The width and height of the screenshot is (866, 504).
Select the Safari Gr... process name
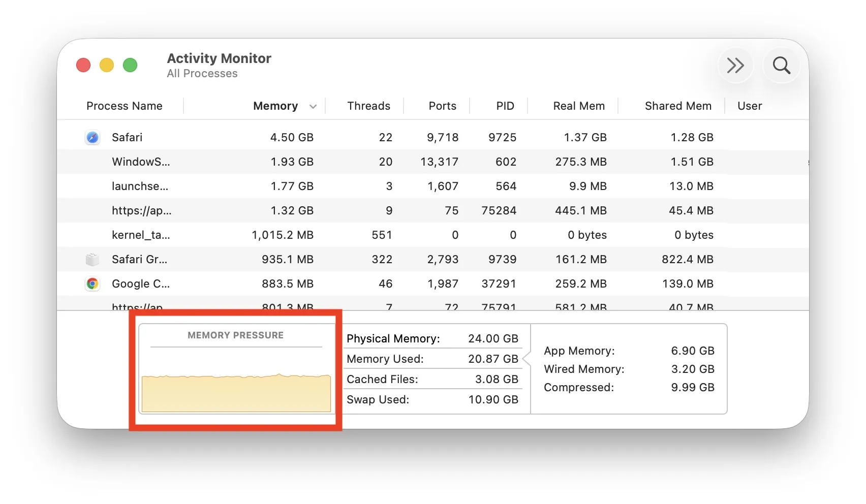[139, 259]
